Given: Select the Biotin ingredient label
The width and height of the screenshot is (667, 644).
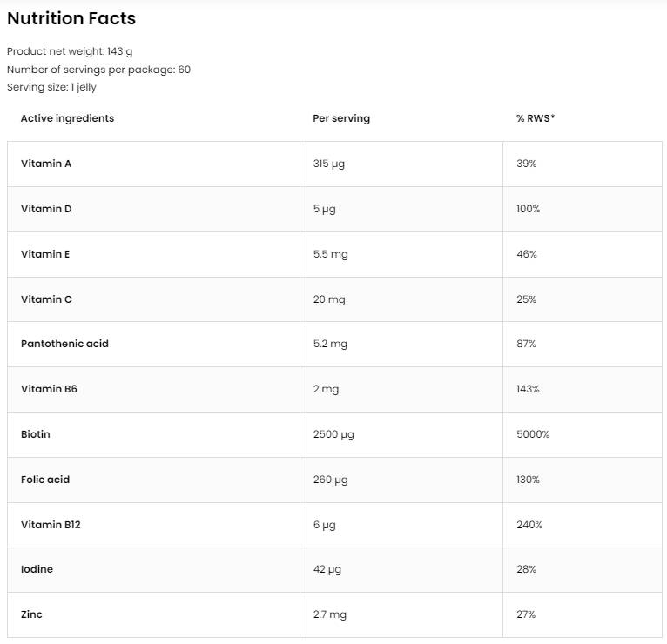Looking at the screenshot, I should click(36, 434).
